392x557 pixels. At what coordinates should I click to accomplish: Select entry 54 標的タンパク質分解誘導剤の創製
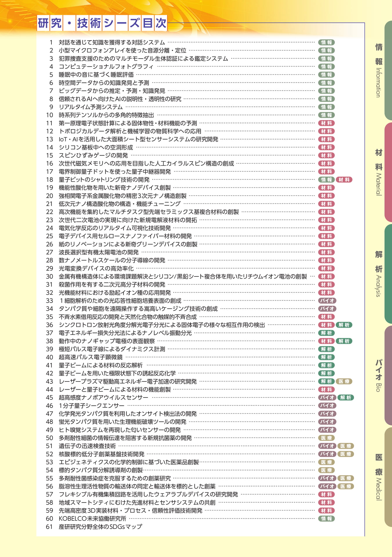[101, 470]
